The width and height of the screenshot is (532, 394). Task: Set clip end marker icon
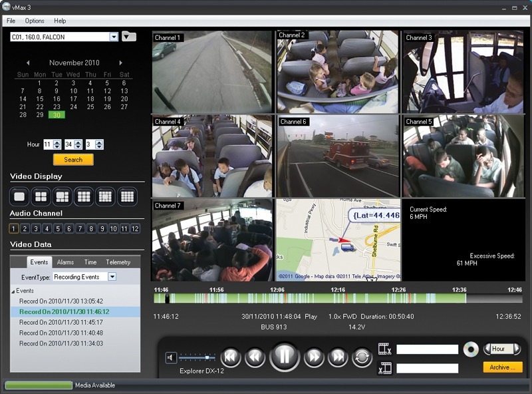click(x=385, y=368)
